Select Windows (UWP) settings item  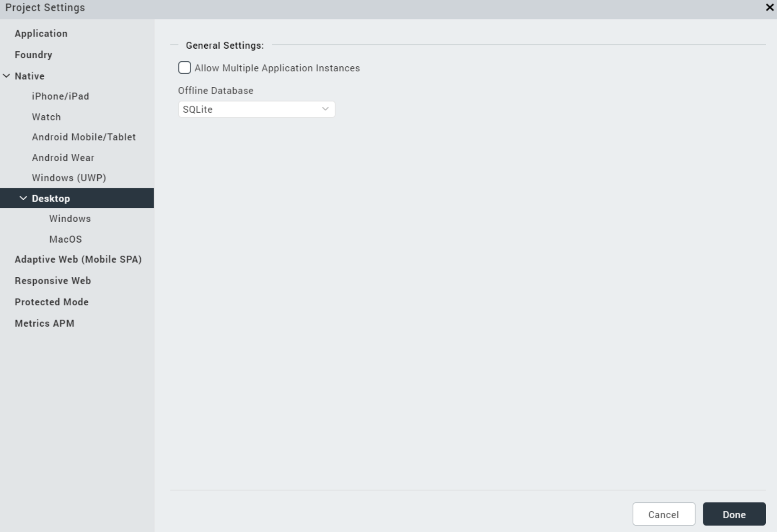tap(69, 178)
